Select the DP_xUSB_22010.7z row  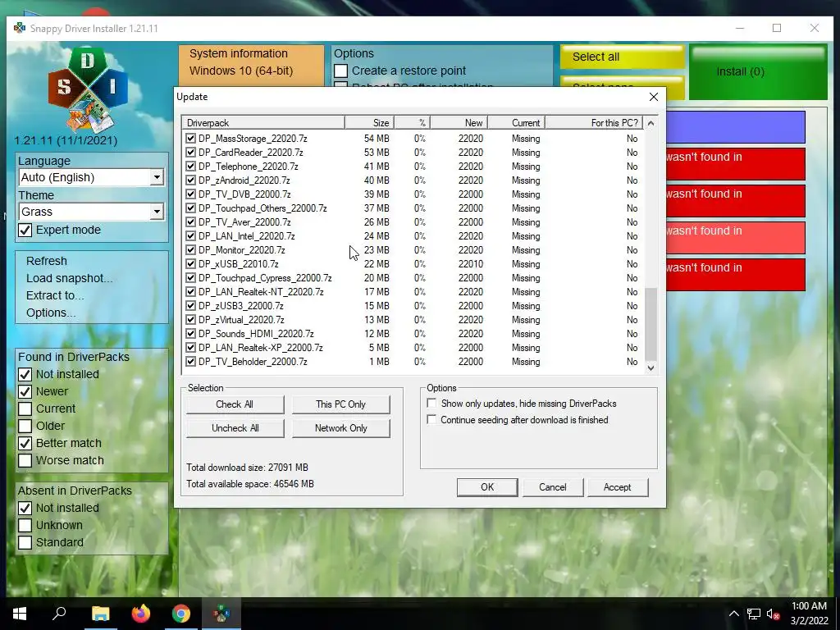[x=413, y=263]
